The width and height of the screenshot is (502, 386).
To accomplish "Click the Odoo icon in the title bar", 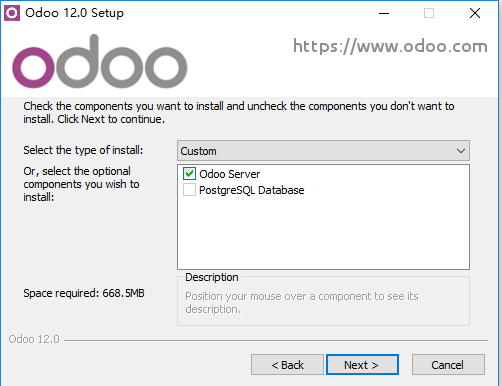I will (x=12, y=13).
